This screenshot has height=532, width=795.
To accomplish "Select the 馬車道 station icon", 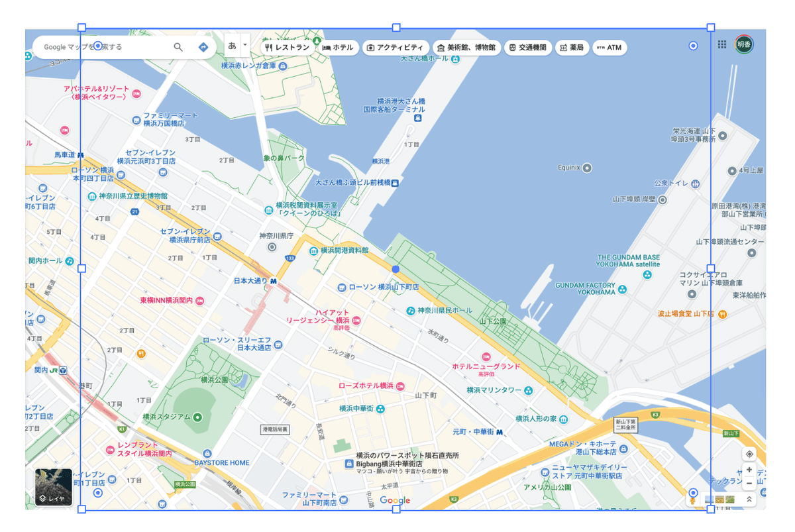I will pos(81,155).
